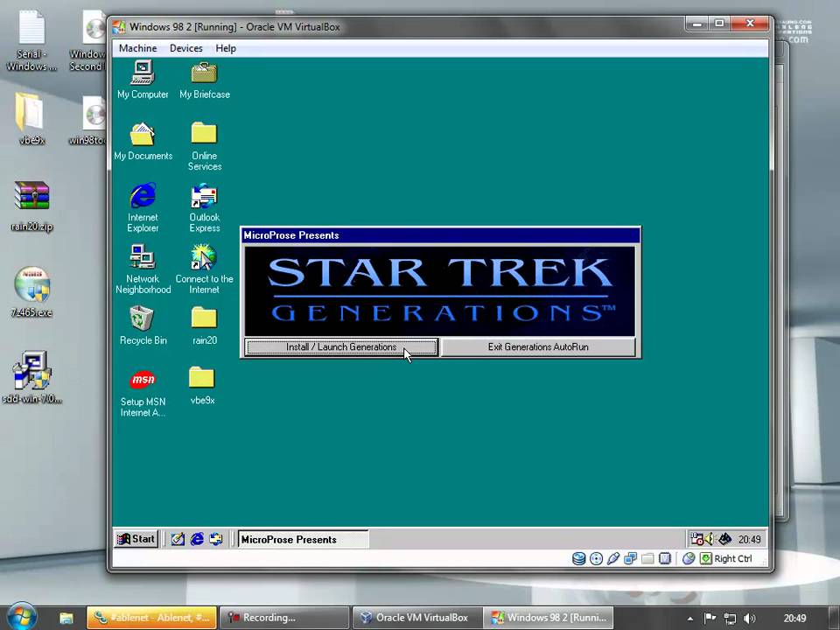Click the host taskbar clock
Image resolution: width=840 pixels, height=630 pixels.
tap(795, 618)
